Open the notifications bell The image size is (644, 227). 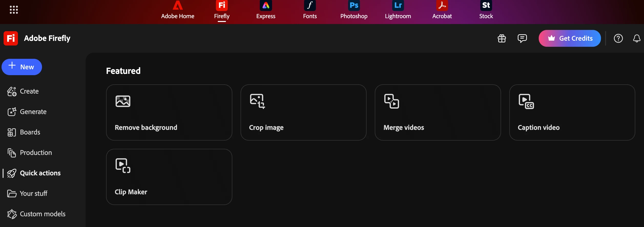tap(637, 38)
